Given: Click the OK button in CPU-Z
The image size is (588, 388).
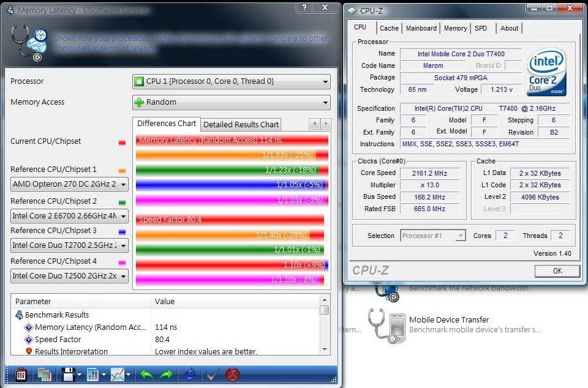Looking at the screenshot, I should (557, 270).
